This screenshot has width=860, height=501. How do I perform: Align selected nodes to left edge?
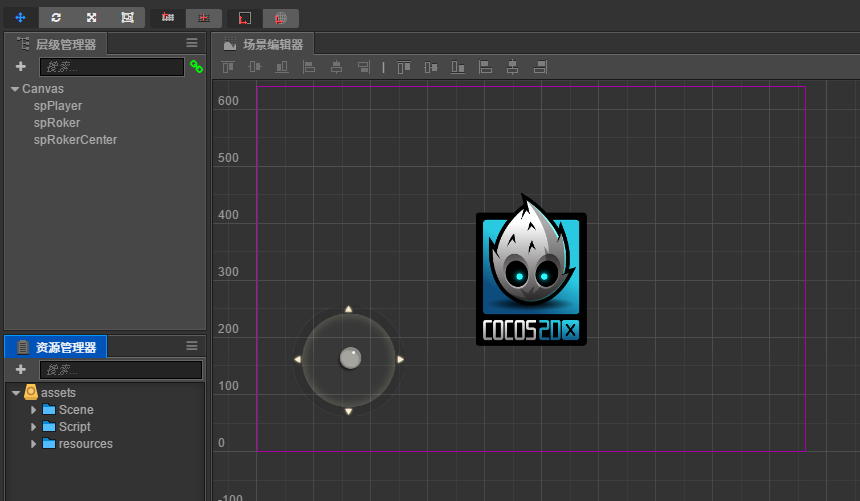[x=309, y=67]
